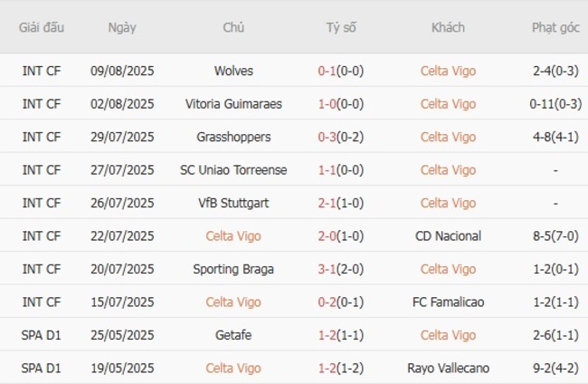Select the Tỷ số column header
Viewport: 588px width, 384px height.
[341, 27]
